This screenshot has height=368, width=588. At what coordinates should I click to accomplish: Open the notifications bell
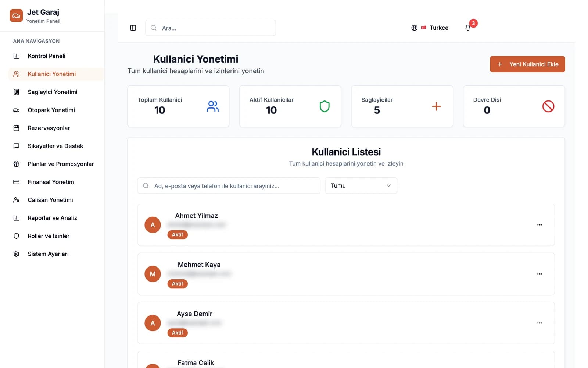coord(468,28)
